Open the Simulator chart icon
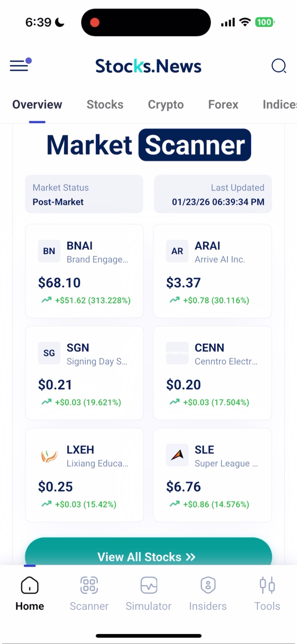 [149, 585]
